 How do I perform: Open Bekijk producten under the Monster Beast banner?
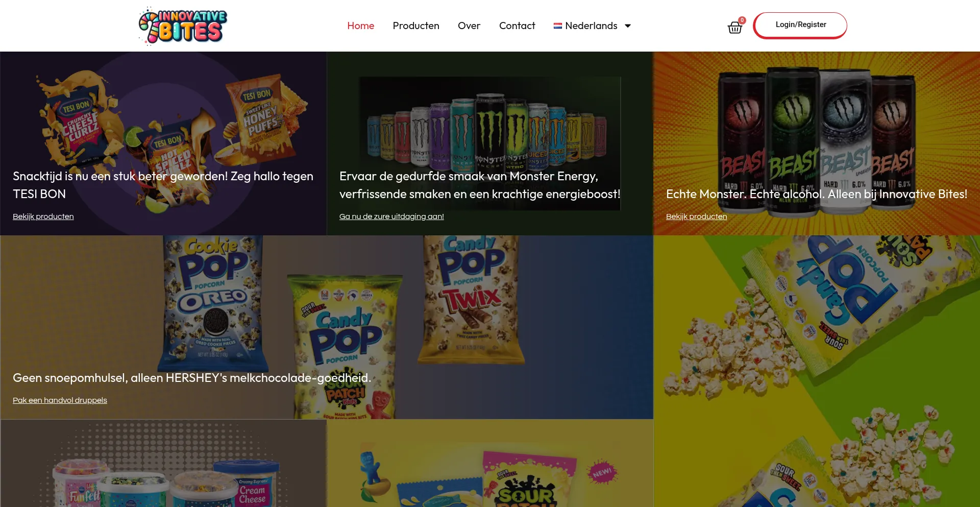click(x=697, y=216)
